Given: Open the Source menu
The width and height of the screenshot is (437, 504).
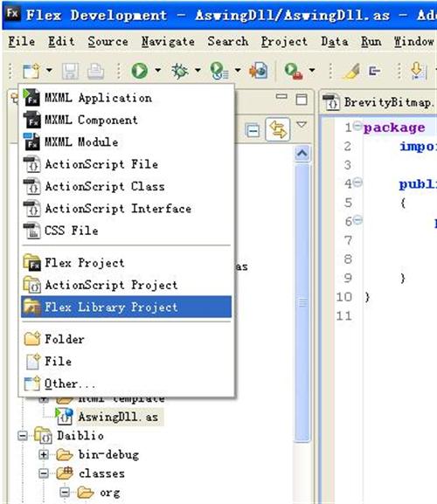Looking at the screenshot, I should pyautogui.click(x=108, y=41).
